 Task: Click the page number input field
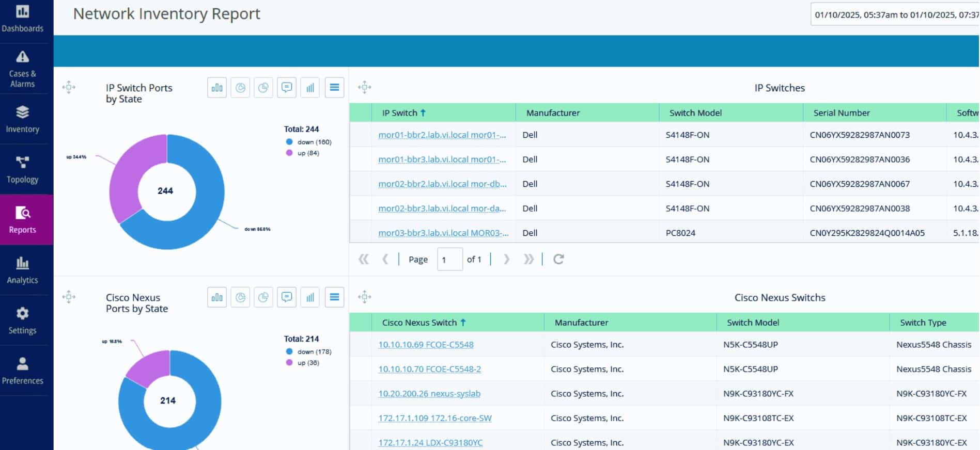[x=449, y=259]
